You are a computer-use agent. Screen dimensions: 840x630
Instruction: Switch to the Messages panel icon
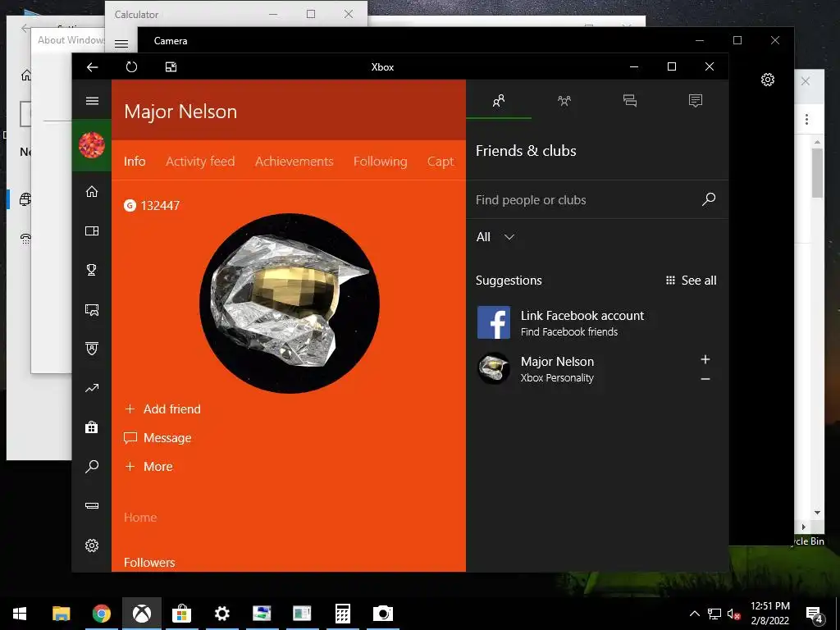coord(630,100)
